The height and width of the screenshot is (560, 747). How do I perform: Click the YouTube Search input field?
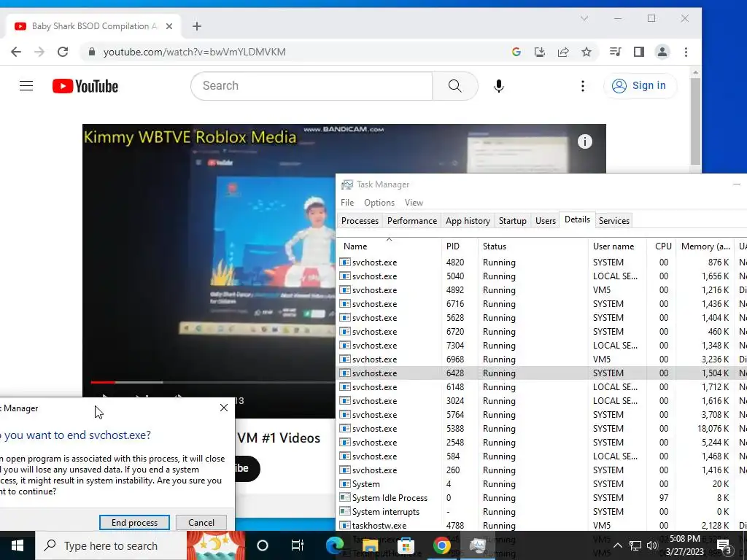click(x=312, y=86)
